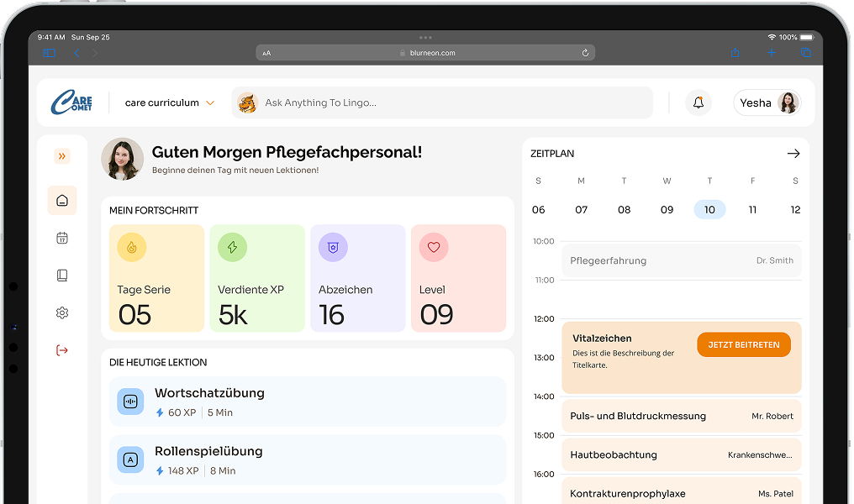Open the Rollenspielübung lesson
854x504 pixels.
(x=308, y=459)
